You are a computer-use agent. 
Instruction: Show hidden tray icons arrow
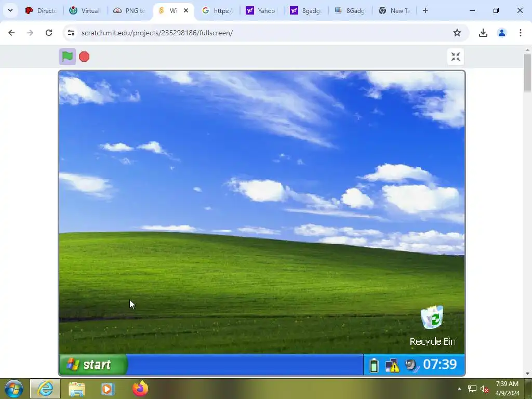459,389
